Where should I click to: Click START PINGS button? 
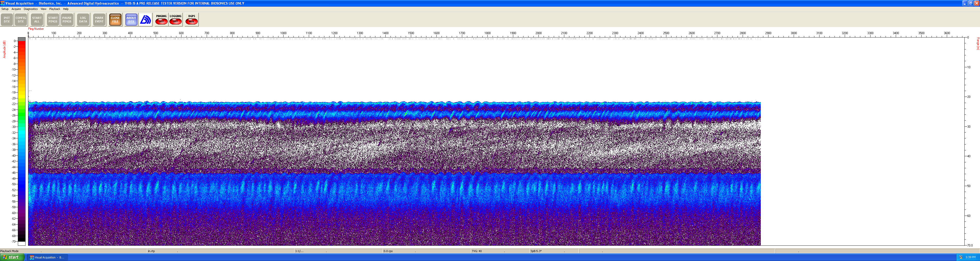[x=53, y=19]
